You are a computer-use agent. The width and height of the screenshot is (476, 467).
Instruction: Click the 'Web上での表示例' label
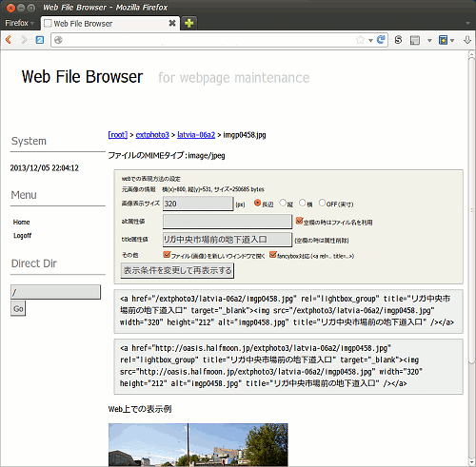click(x=140, y=409)
